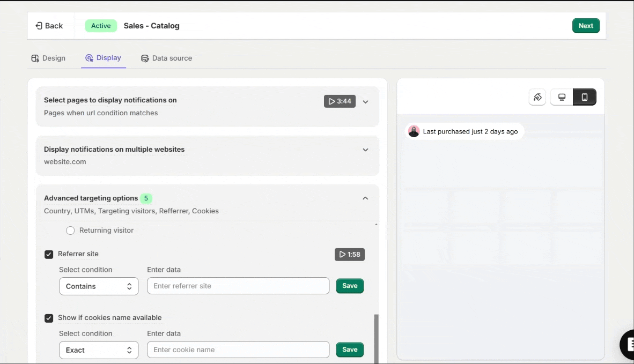Click the paint bucket background icon
Image resolution: width=634 pixels, height=364 pixels.
[x=537, y=97]
